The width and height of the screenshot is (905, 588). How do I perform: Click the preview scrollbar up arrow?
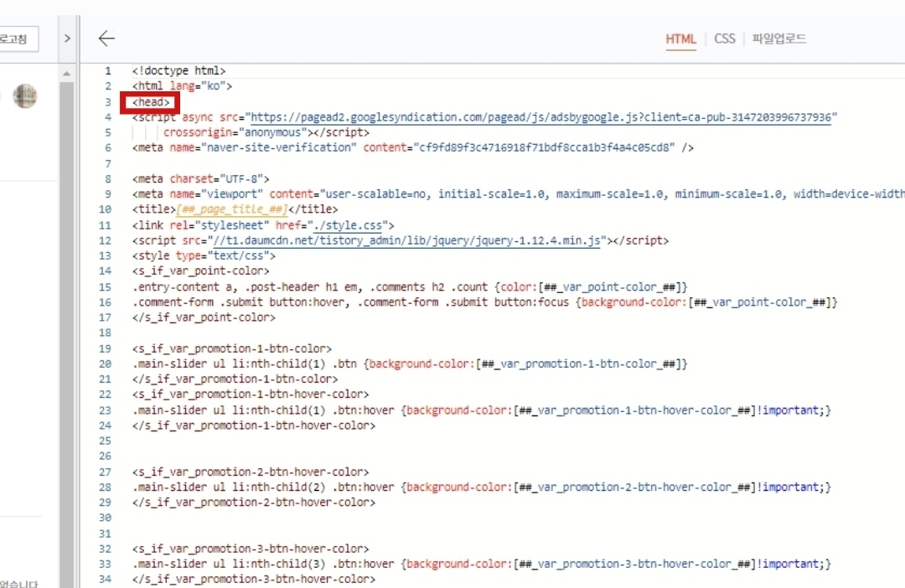[x=66, y=73]
